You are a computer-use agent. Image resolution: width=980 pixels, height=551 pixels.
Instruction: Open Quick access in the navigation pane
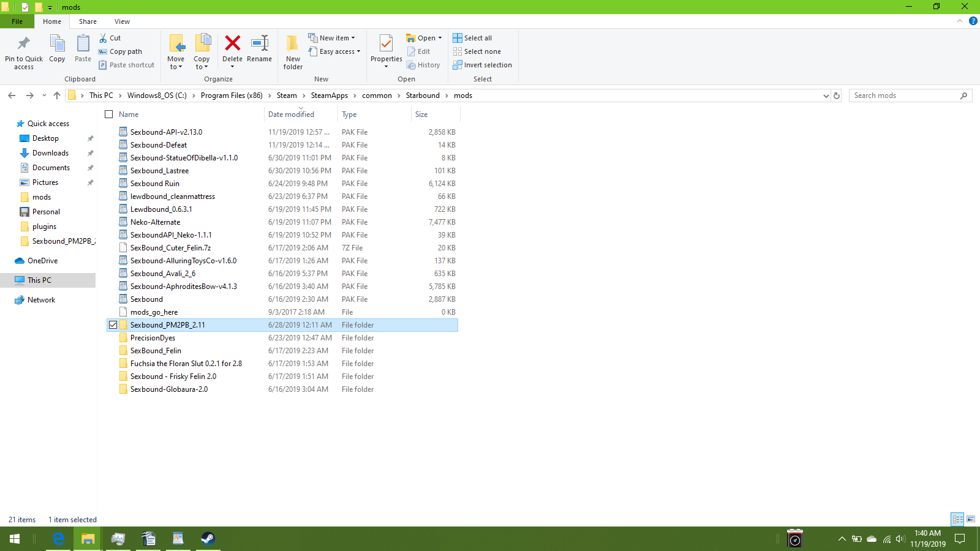click(x=48, y=124)
